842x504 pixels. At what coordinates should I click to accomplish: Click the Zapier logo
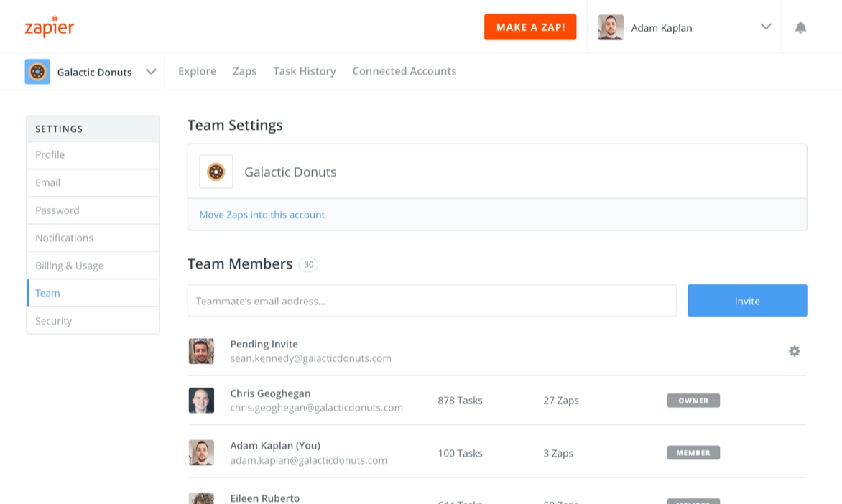coord(49,27)
